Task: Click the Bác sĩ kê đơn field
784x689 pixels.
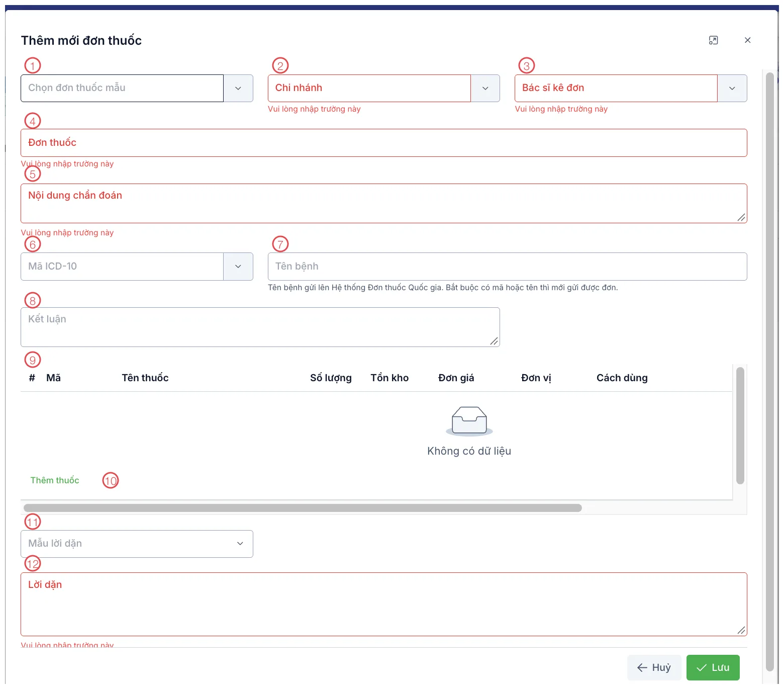Action: (x=616, y=88)
